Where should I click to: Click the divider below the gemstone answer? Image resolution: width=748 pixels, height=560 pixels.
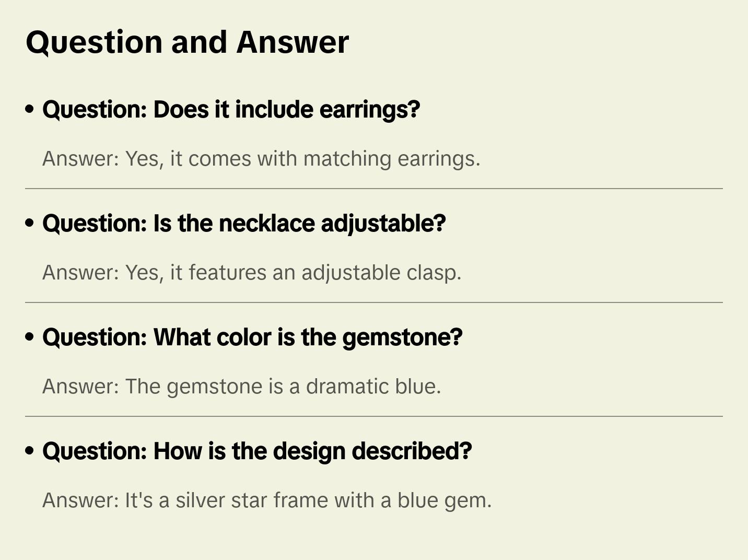(374, 416)
